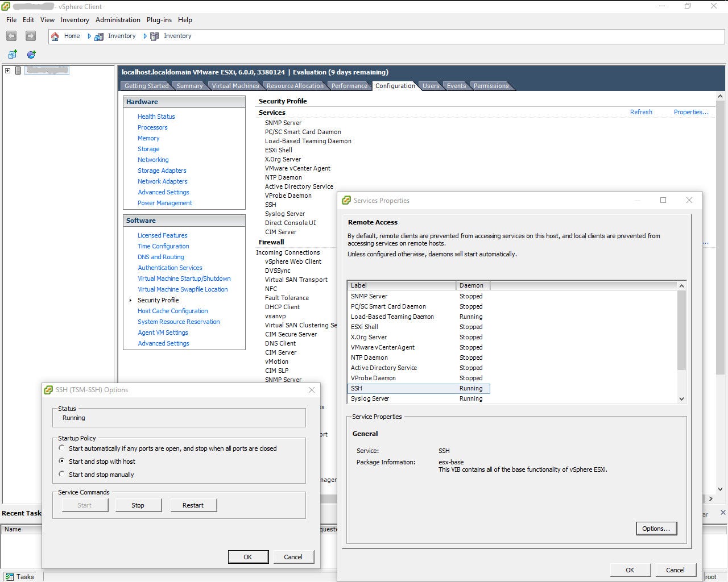Click the Tasks icon in the status bar
This screenshot has height=582, width=728.
click(x=9, y=576)
